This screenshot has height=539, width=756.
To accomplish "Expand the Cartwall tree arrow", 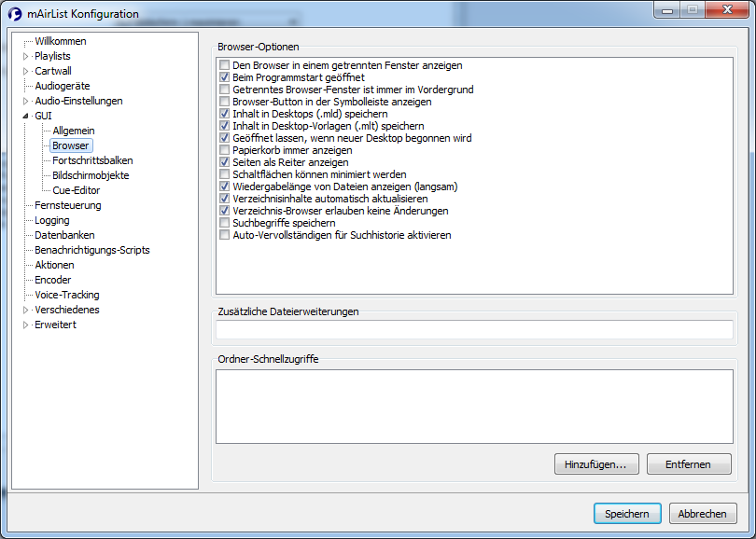I will point(25,71).
